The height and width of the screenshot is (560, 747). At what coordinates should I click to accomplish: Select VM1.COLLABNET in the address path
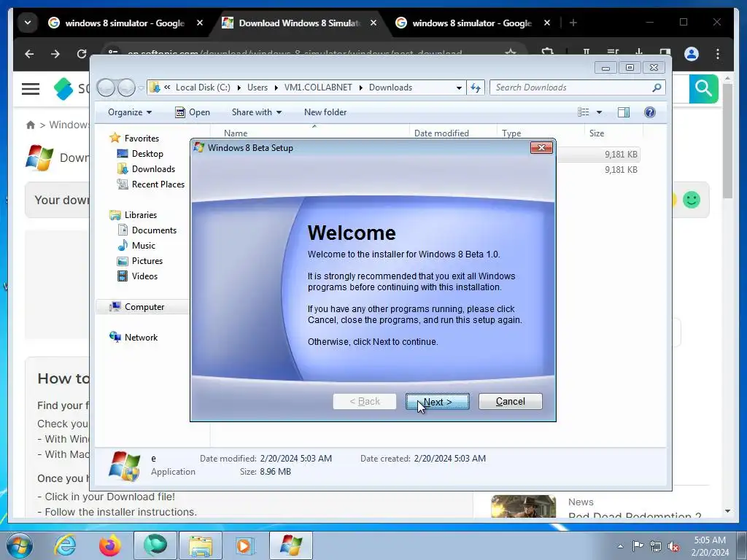[318, 87]
